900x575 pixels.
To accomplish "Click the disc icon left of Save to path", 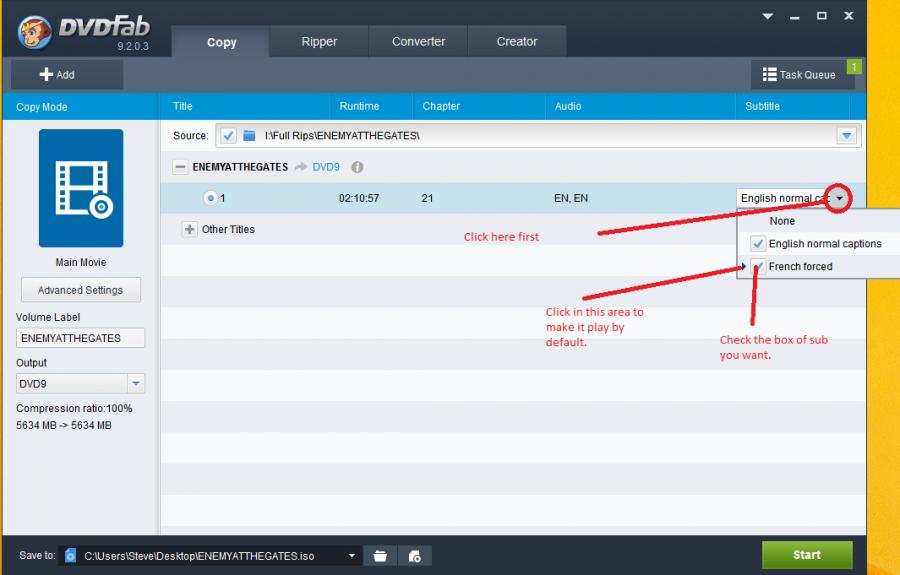I will (70, 555).
